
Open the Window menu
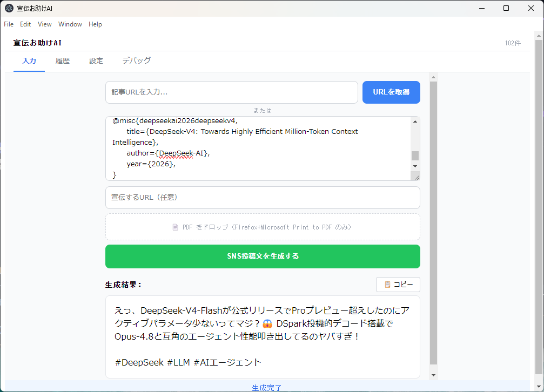tap(70, 24)
